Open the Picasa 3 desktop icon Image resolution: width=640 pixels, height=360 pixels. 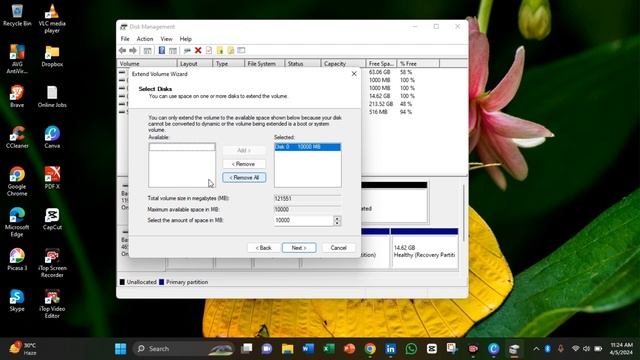[x=17, y=260]
